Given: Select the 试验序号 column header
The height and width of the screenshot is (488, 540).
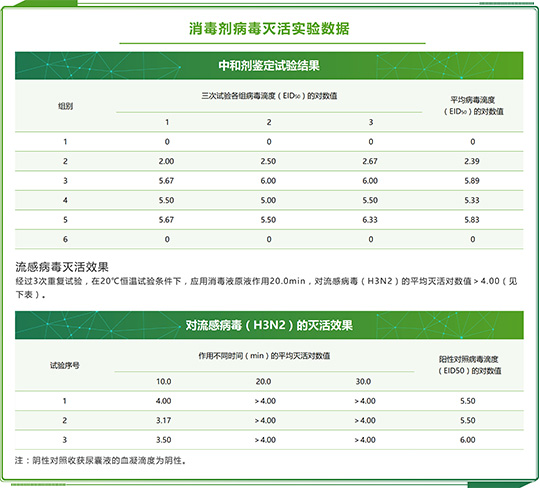Looking at the screenshot, I should coord(65,365).
